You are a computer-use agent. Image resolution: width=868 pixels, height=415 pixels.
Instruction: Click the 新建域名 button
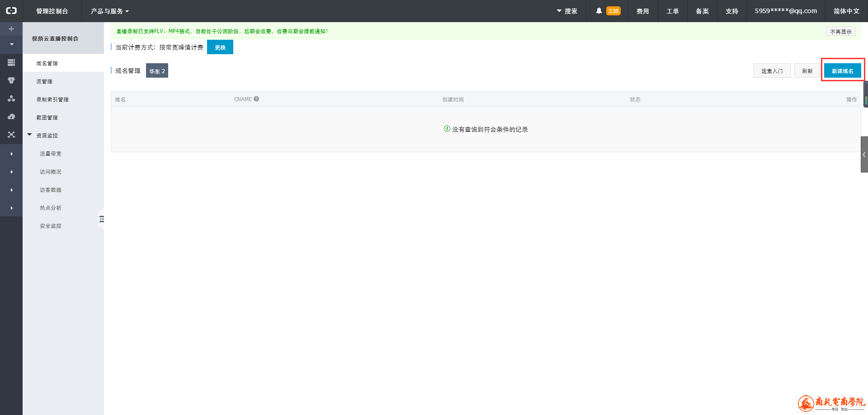[x=843, y=71]
